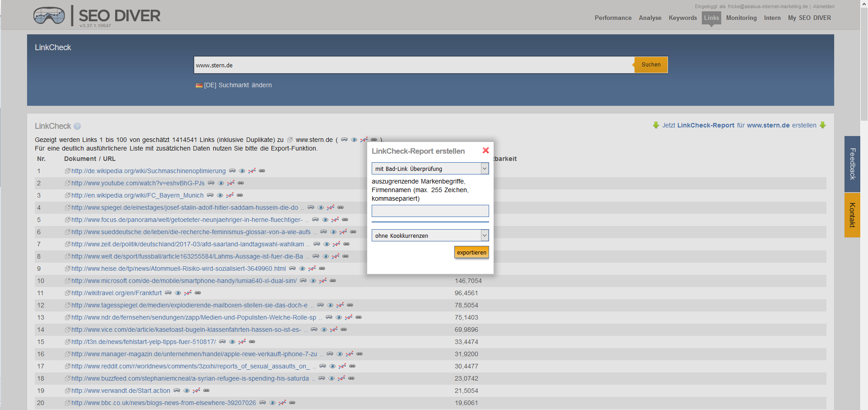Open the Keywords menu
The height and width of the screenshot is (410, 868).
pyautogui.click(x=683, y=18)
